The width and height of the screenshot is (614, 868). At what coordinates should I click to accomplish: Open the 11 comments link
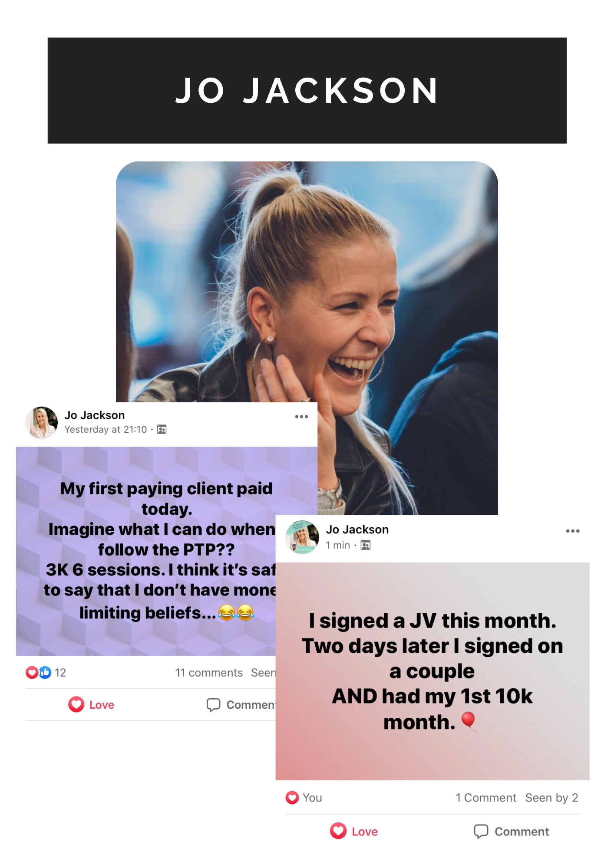pos(209,673)
